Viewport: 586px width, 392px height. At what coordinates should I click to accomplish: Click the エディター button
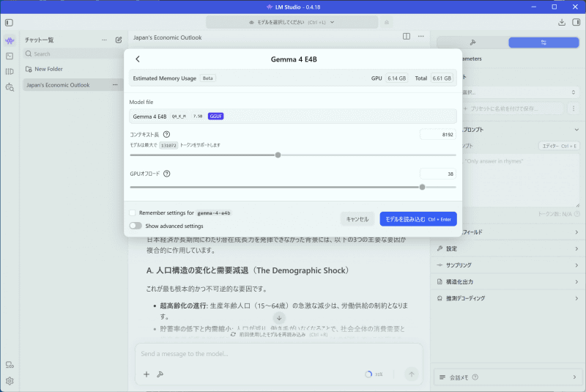tap(559, 146)
